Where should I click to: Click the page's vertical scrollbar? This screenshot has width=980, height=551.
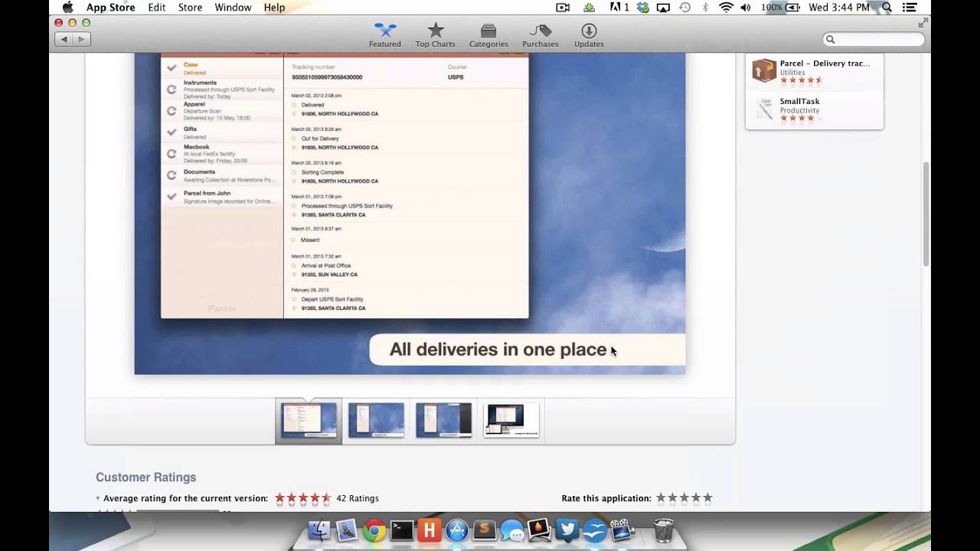tap(926, 214)
